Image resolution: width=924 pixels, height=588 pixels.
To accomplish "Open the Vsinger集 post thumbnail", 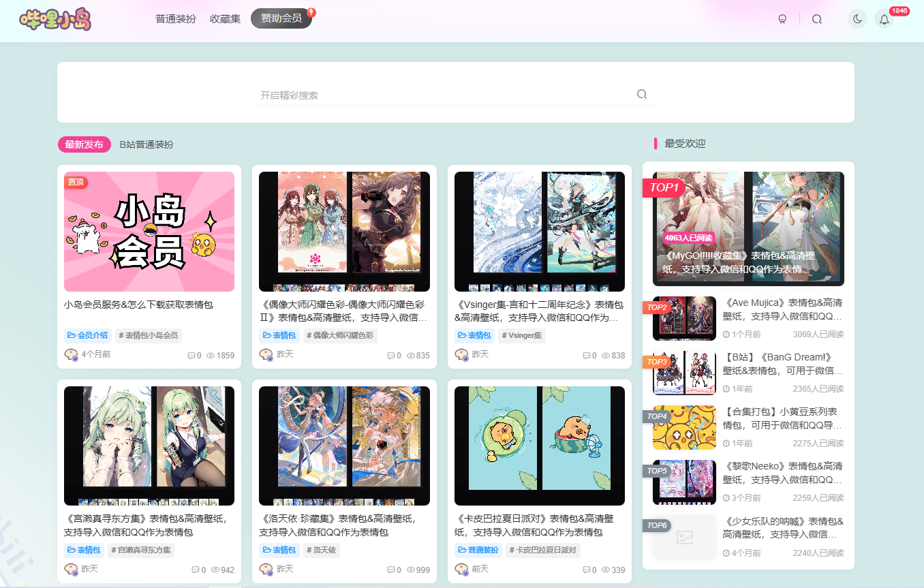I will 540,232.
